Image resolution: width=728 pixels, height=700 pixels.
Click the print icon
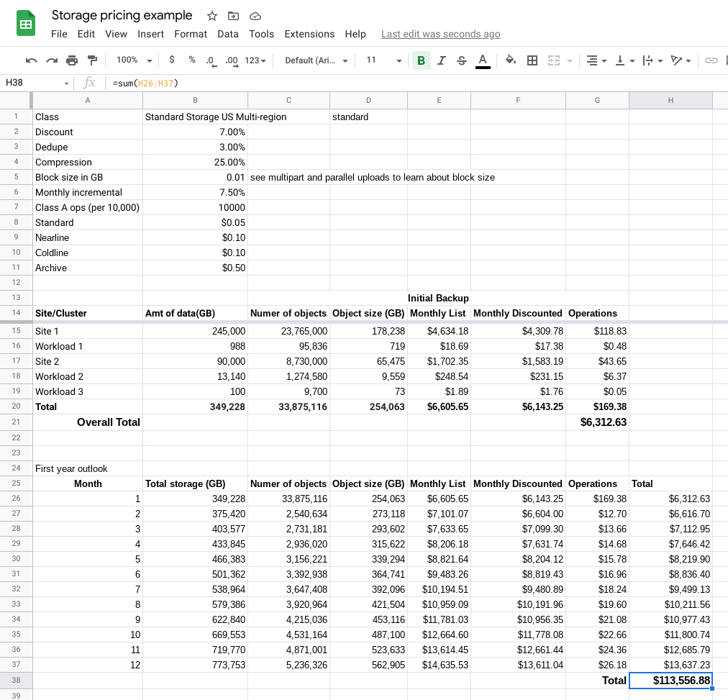[71, 60]
